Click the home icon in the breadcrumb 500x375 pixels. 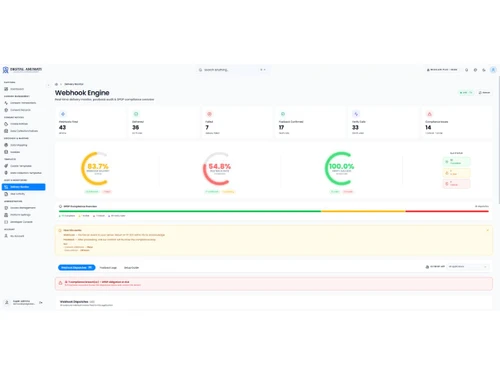click(56, 84)
